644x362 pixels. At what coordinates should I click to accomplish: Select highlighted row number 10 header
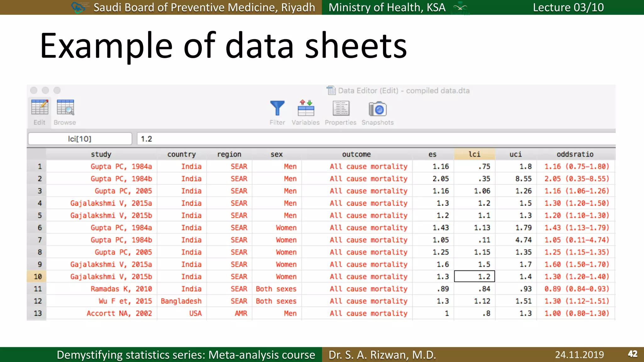tap(36, 277)
